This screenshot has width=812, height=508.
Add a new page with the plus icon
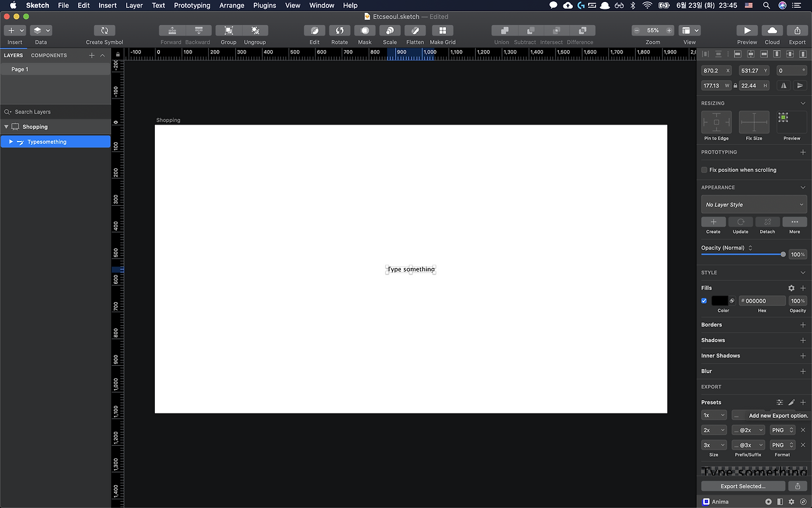[x=92, y=55]
